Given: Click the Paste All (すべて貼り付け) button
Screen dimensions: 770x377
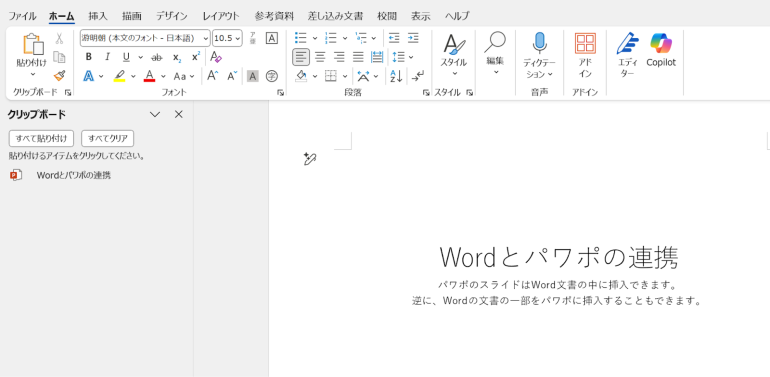Looking at the screenshot, I should point(41,138).
